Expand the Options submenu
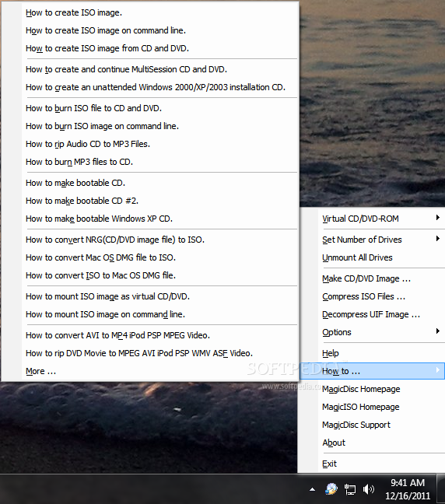The width and height of the screenshot is (445, 504). 373,332
